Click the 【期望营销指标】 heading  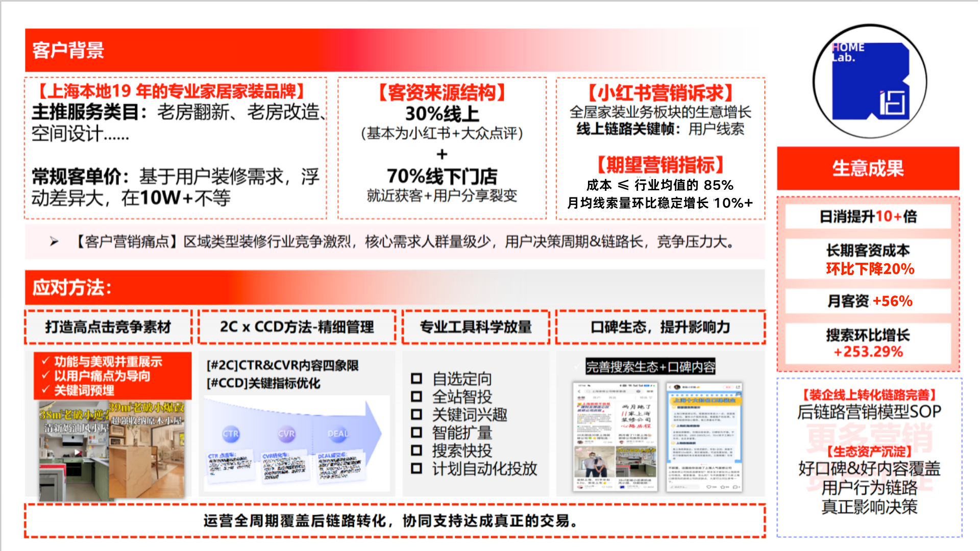coord(660,165)
